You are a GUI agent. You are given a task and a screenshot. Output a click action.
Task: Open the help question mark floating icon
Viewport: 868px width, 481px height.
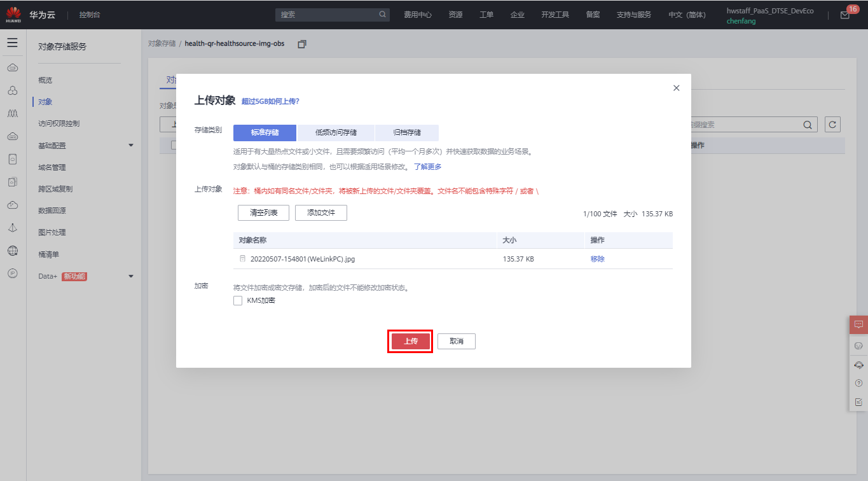click(858, 383)
